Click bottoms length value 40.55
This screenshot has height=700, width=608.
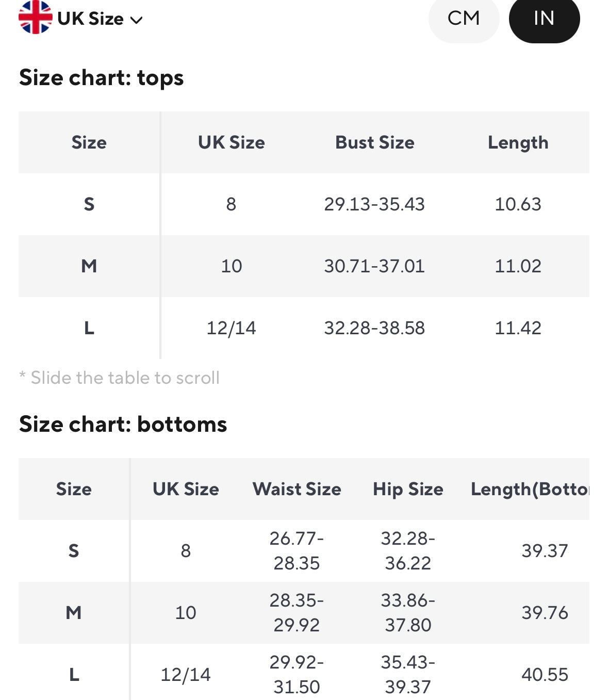click(545, 675)
